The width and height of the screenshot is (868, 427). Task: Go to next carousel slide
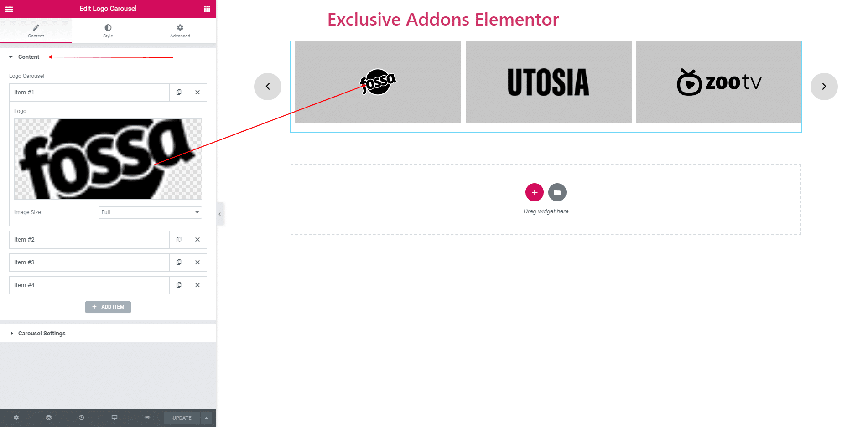pos(824,87)
